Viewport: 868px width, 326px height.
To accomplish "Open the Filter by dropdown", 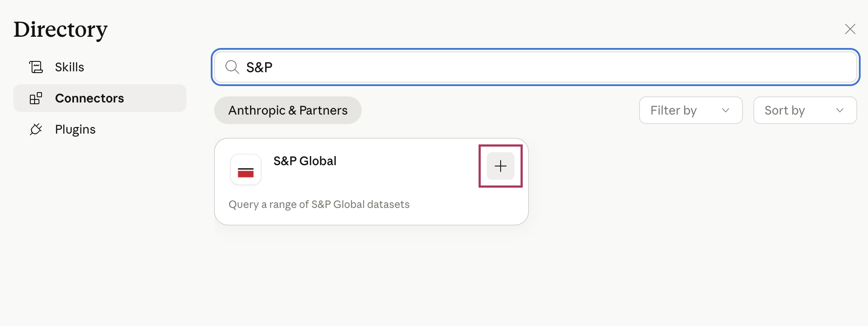I will tap(691, 110).
